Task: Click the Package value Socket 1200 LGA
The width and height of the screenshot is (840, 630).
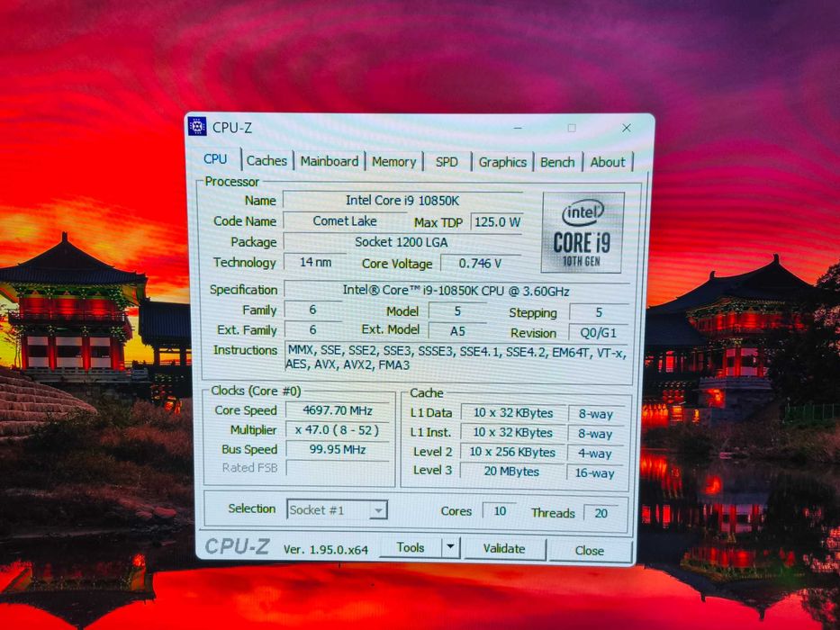Action: pyautogui.click(x=402, y=242)
